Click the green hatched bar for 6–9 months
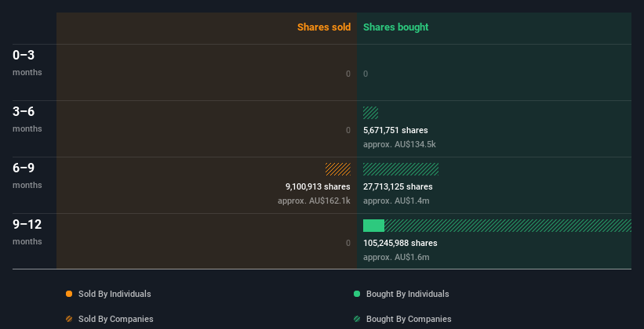 (401, 169)
